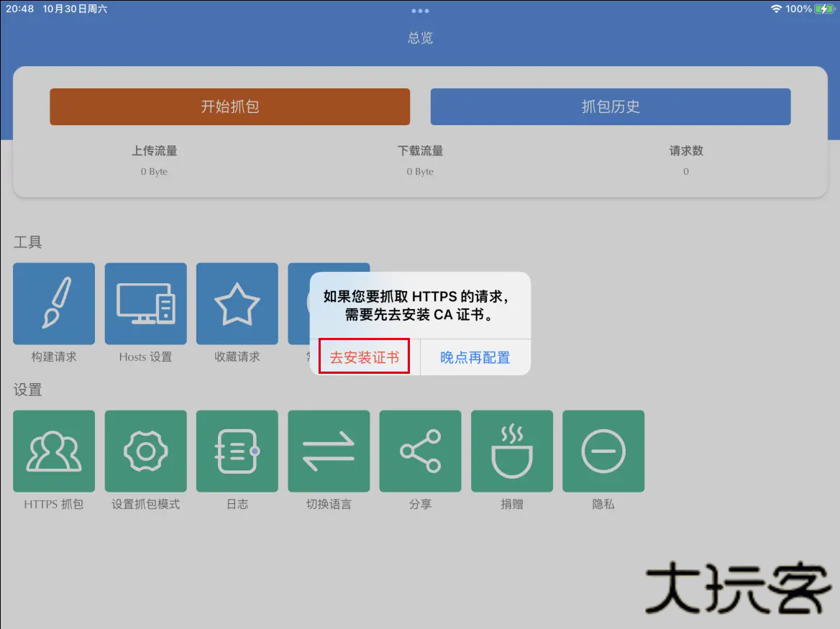Open the 构建请求 (build request) tool

[x=54, y=303]
